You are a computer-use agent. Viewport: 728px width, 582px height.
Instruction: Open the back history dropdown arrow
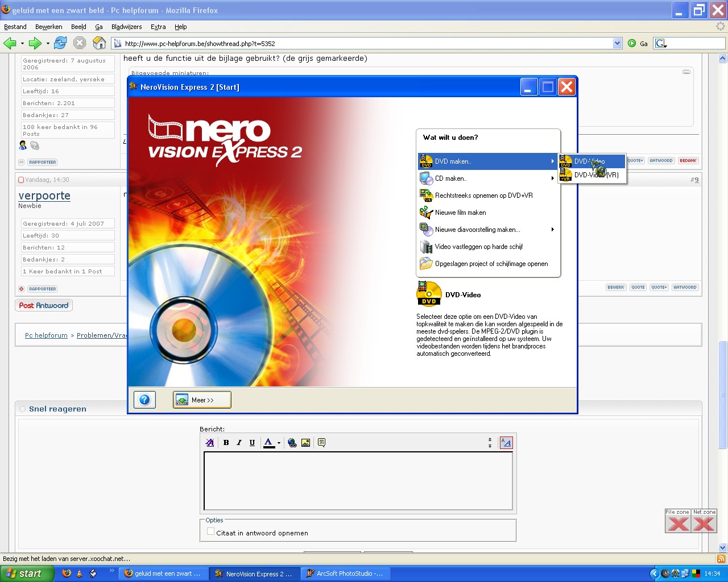[x=22, y=43]
